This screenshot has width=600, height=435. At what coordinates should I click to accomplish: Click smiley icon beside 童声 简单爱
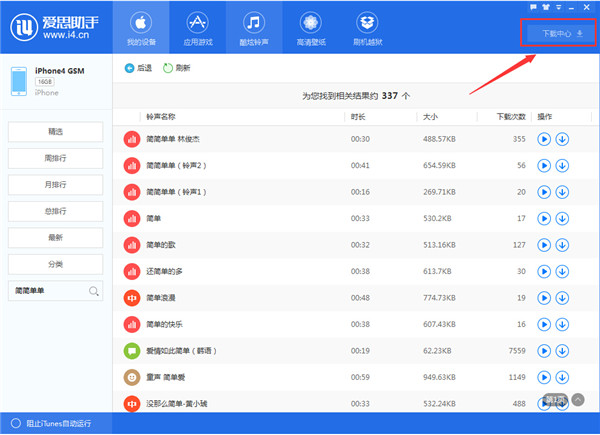pos(132,378)
